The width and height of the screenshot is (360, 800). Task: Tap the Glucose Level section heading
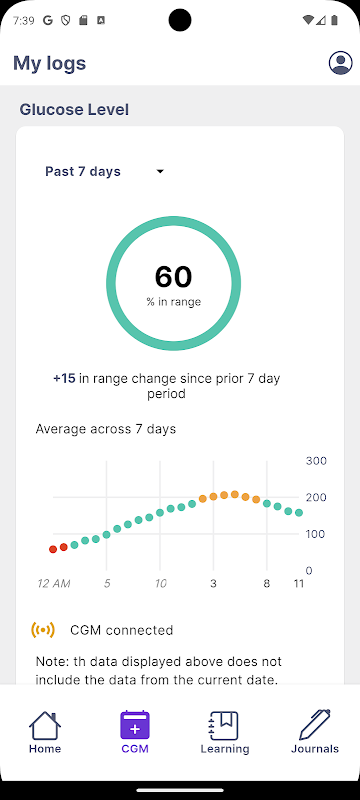pos(74,110)
